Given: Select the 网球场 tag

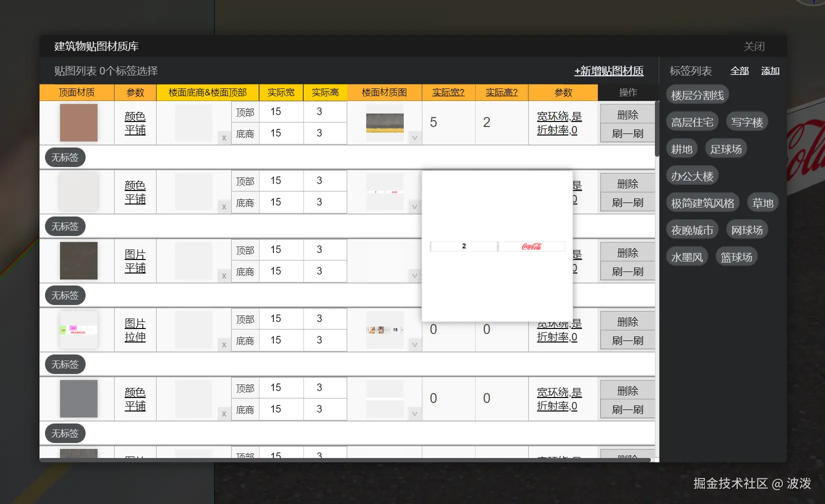Looking at the screenshot, I should [x=747, y=230].
